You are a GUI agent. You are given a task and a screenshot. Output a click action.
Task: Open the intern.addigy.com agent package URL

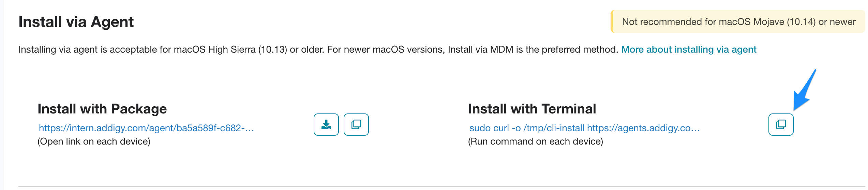click(x=146, y=128)
